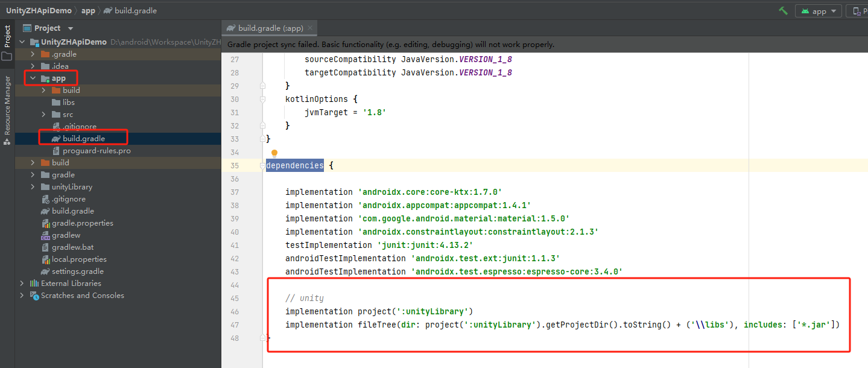Collapse the UnityZHApiDemo root node chevron

[22, 42]
